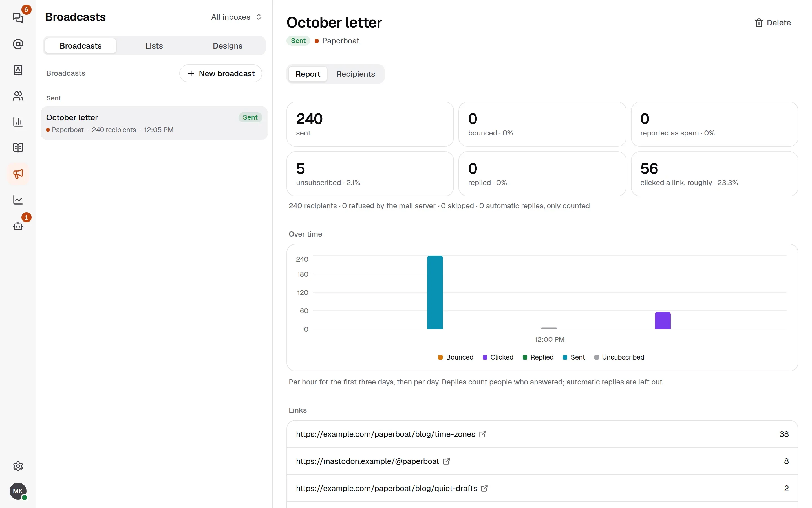Toggle the Bounced legend series
The height and width of the screenshot is (508, 812).
coord(456,357)
